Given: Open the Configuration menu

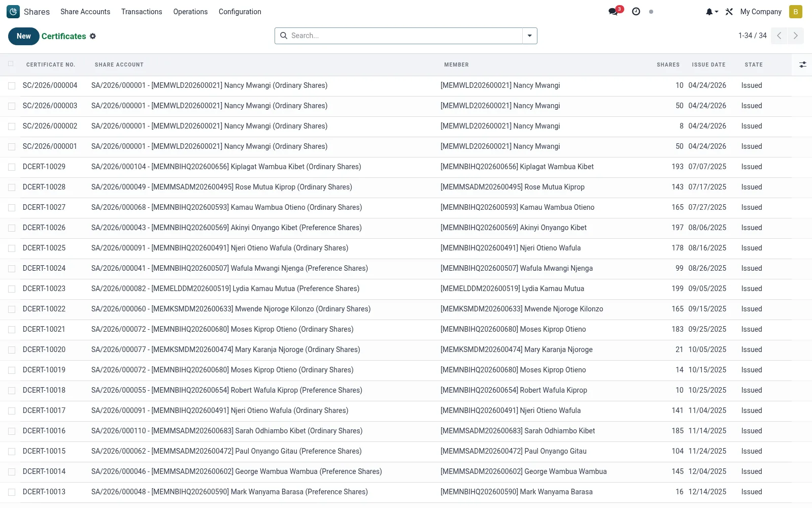Looking at the screenshot, I should (240, 12).
